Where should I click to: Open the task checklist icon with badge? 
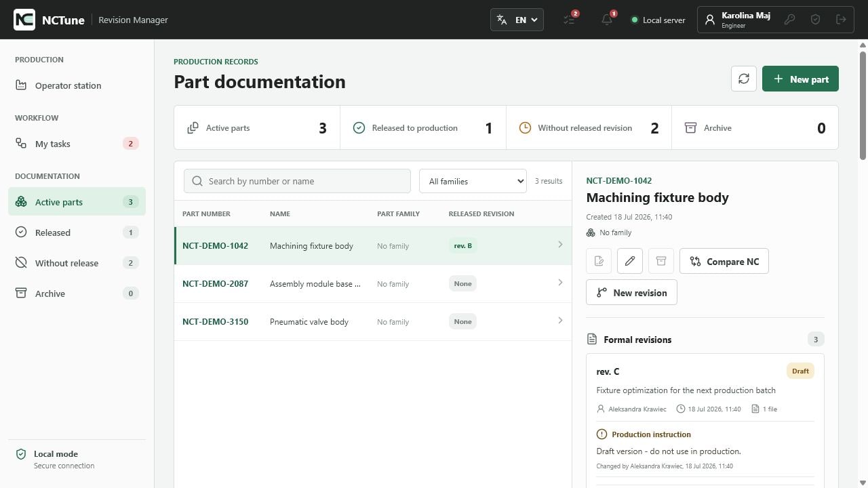(570, 20)
